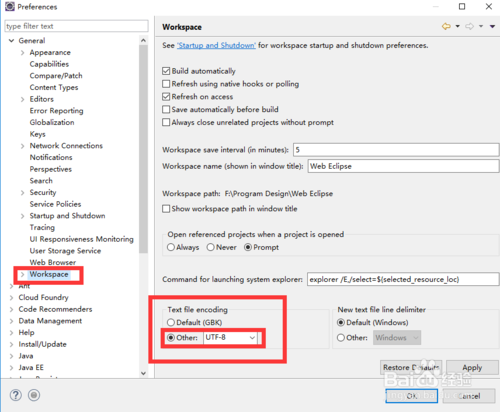Click the Eclipse Preferences window icon
The height and width of the screenshot is (412, 500).
click(x=10, y=6)
